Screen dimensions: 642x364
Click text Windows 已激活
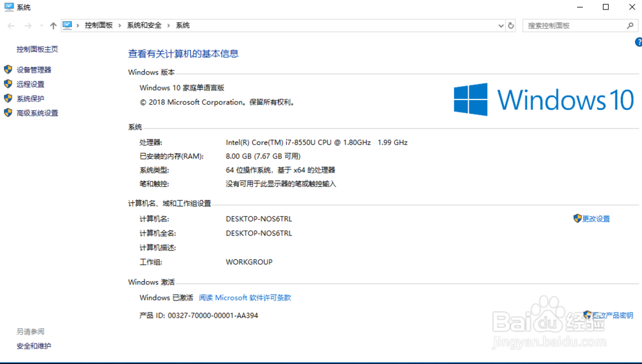tap(166, 298)
